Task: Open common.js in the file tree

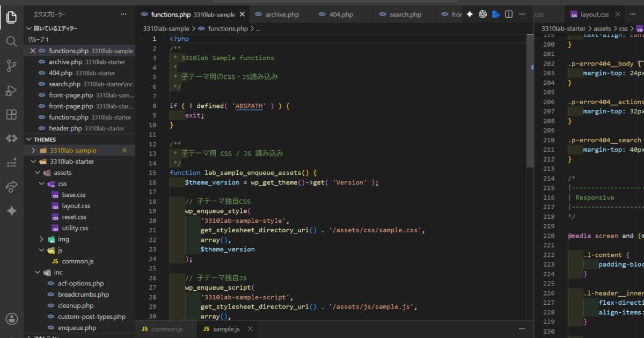Action: click(78, 261)
